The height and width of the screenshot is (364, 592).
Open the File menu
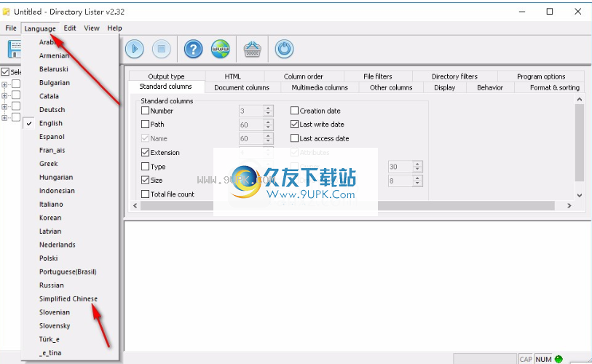(11, 28)
